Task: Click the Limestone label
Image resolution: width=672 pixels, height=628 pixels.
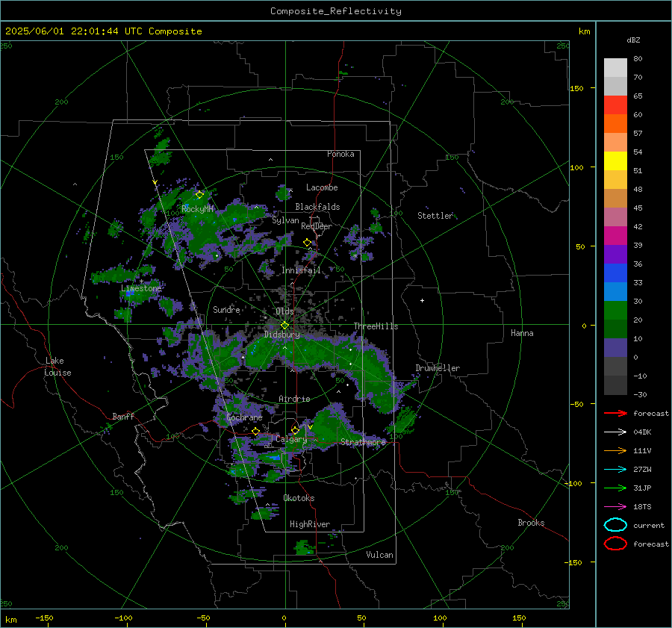Action: (141, 288)
